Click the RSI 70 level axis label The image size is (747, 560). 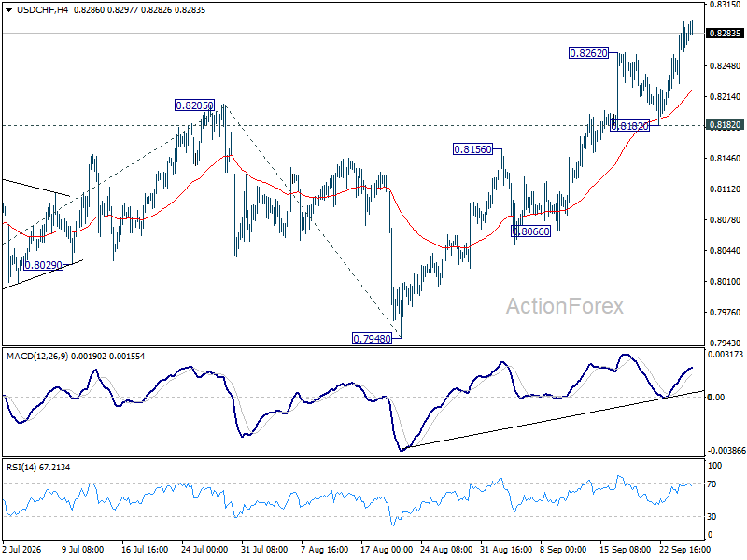pos(712,484)
